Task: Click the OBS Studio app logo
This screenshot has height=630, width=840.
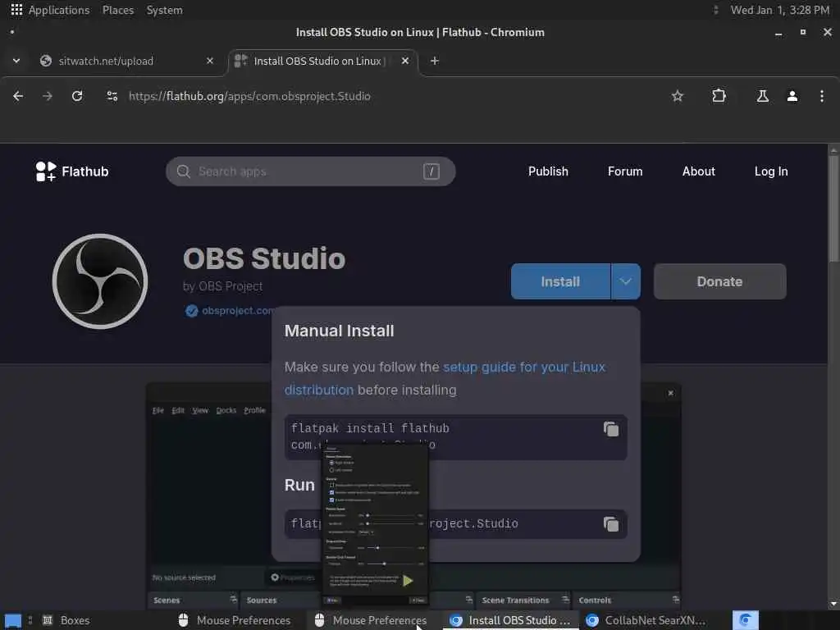Action: coord(100,281)
